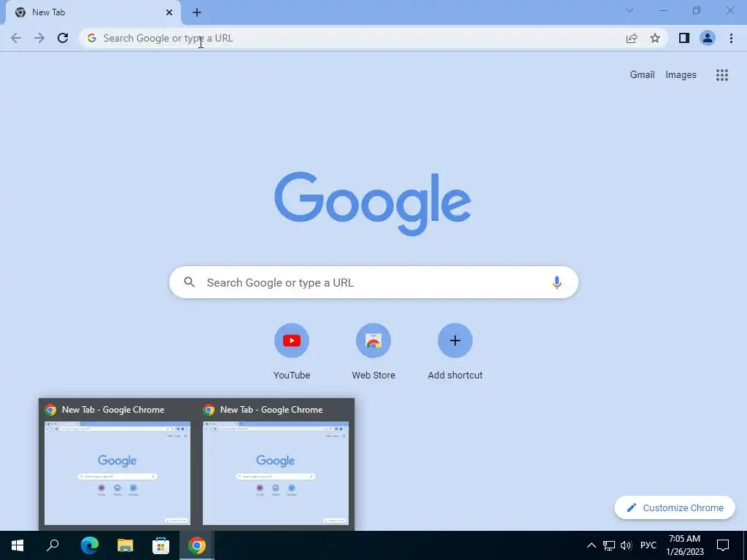Image resolution: width=747 pixels, height=560 pixels.
Task: Open the YouTube shortcut
Action: (x=292, y=351)
